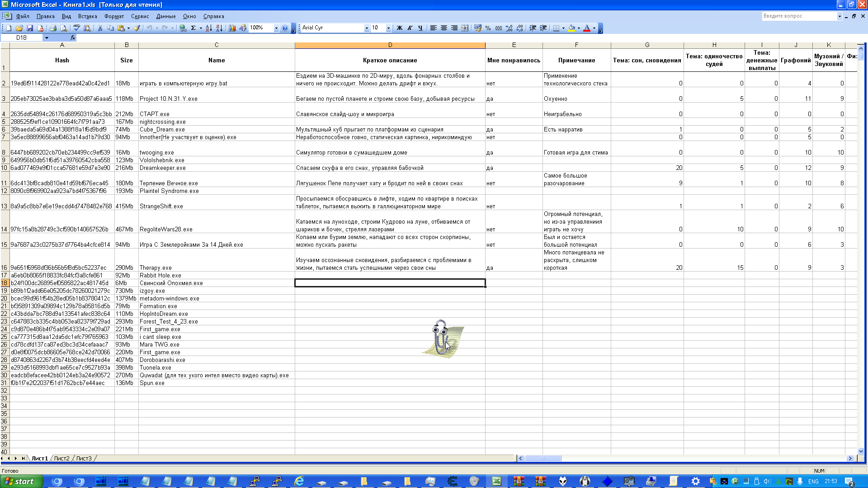Click the Name Box showing D18
Image resolution: width=868 pixels, height=488 pixels.
coord(21,38)
